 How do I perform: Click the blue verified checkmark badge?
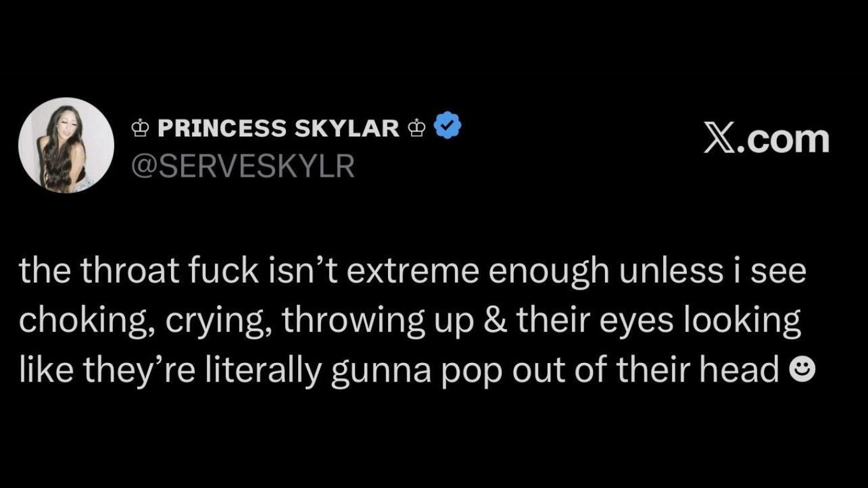pos(447,126)
